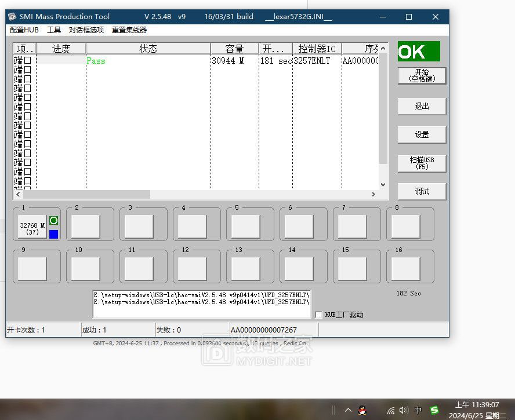Open the QQ penguin tray icon
The width and height of the screenshot is (515, 420).
(363, 410)
